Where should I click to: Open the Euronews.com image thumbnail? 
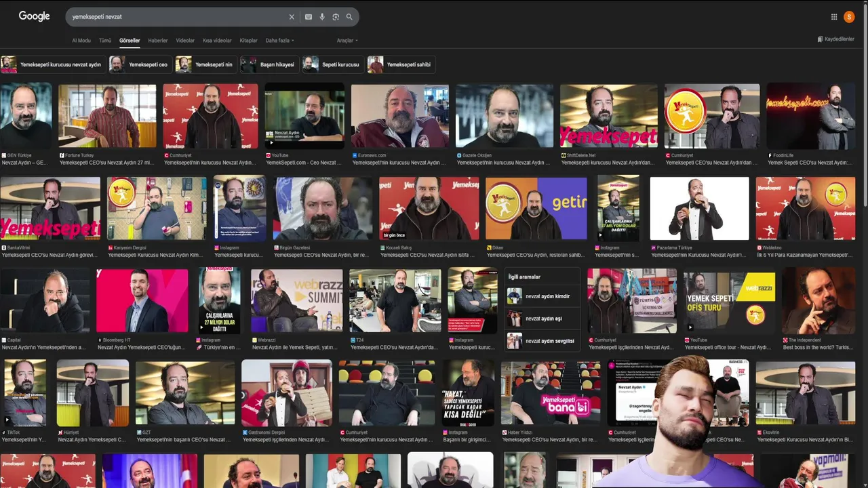coord(400,115)
